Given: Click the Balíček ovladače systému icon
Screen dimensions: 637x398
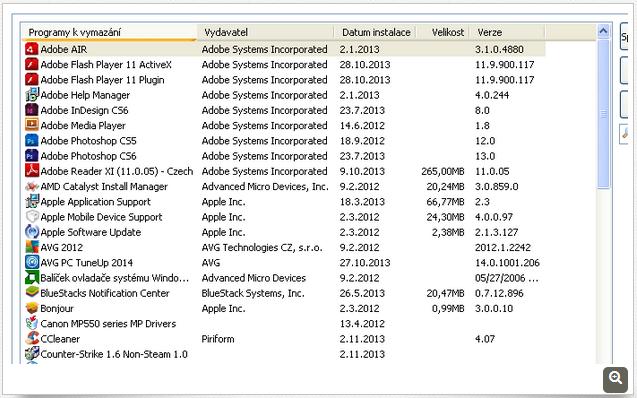Looking at the screenshot, I should [x=32, y=278].
